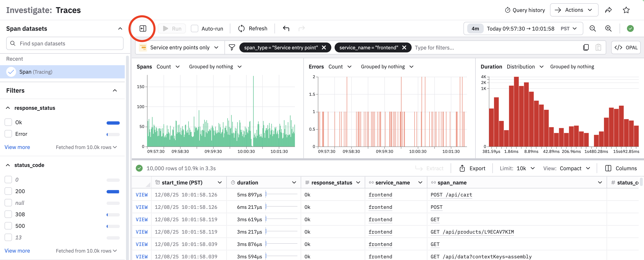This screenshot has height=260, width=644.
Task: Open Query history
Action: (525, 10)
